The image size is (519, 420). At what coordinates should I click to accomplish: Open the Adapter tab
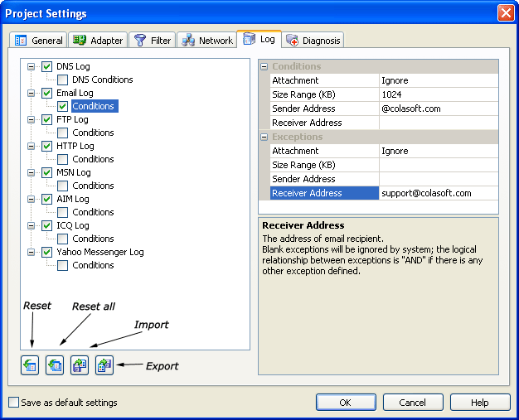tap(97, 40)
